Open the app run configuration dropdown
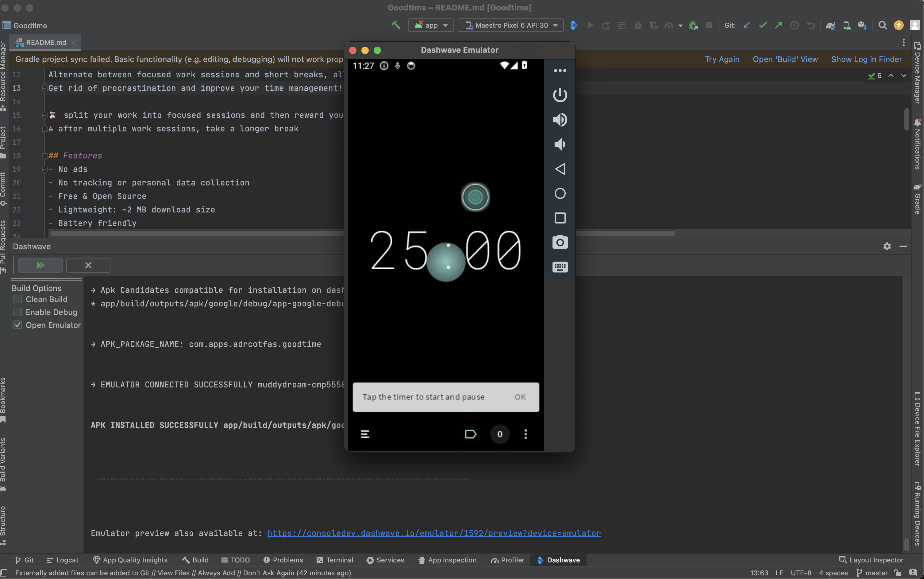Image resolution: width=924 pixels, height=579 pixels. click(431, 25)
